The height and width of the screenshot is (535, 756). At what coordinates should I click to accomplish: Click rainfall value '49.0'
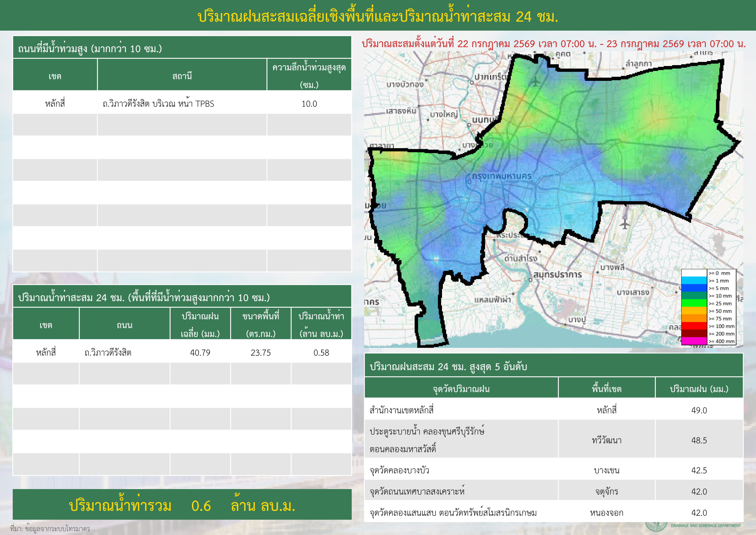[699, 411]
